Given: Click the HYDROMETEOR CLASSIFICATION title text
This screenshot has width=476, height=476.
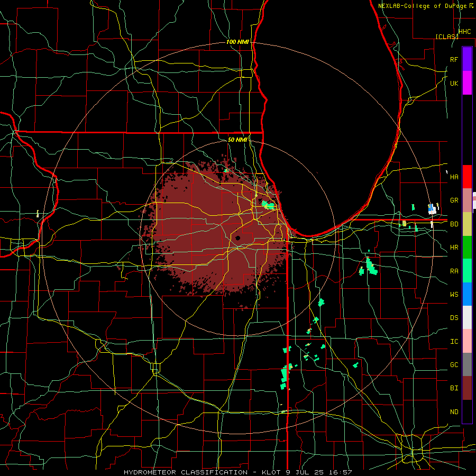Looking at the screenshot, I should click(x=186, y=472).
